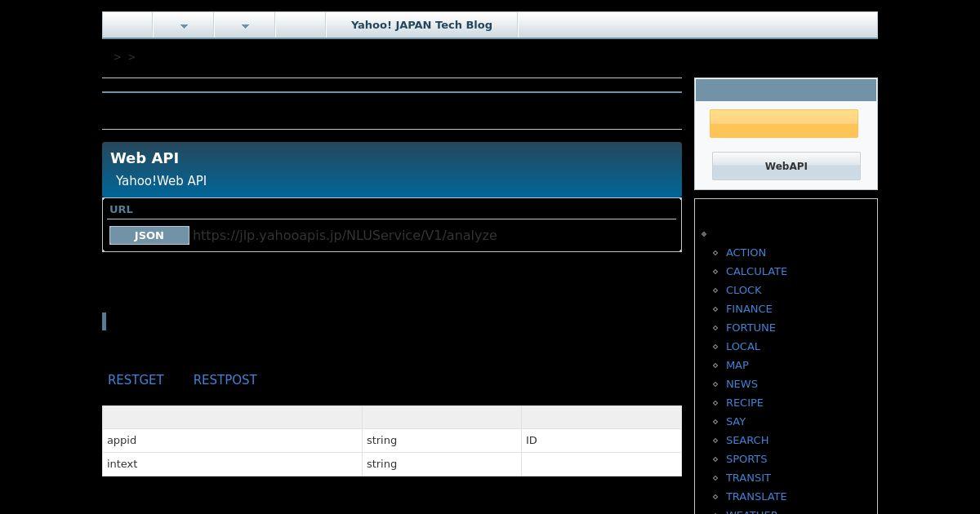
Task: Open the SAY sidebar link
Action: tap(736, 421)
